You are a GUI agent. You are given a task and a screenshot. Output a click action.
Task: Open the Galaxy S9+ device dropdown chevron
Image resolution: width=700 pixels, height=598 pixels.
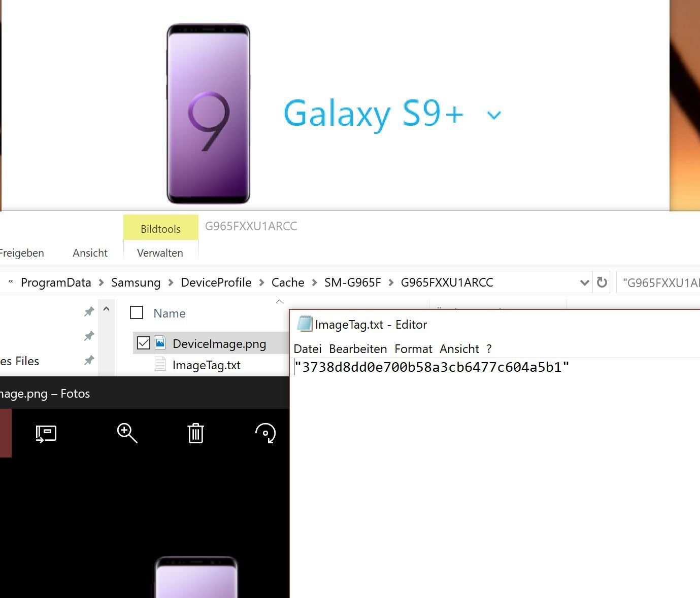[494, 115]
